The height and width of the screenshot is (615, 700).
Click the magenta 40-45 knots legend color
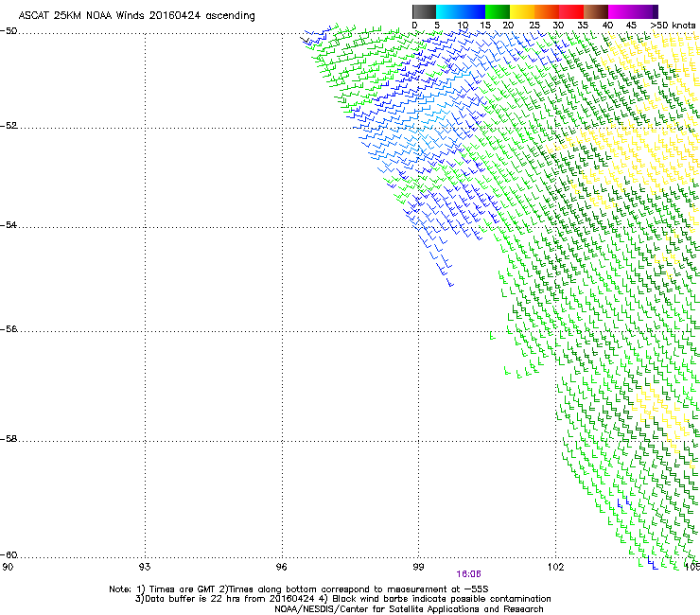click(x=621, y=11)
